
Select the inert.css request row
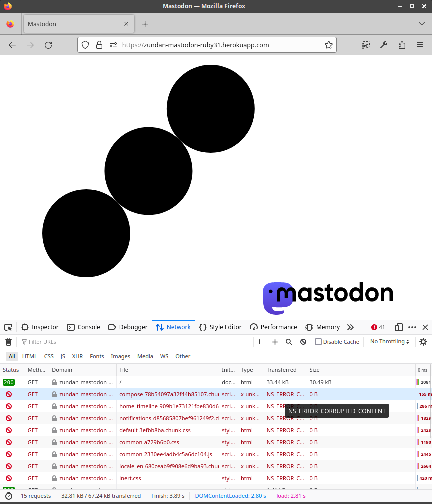coord(215,479)
